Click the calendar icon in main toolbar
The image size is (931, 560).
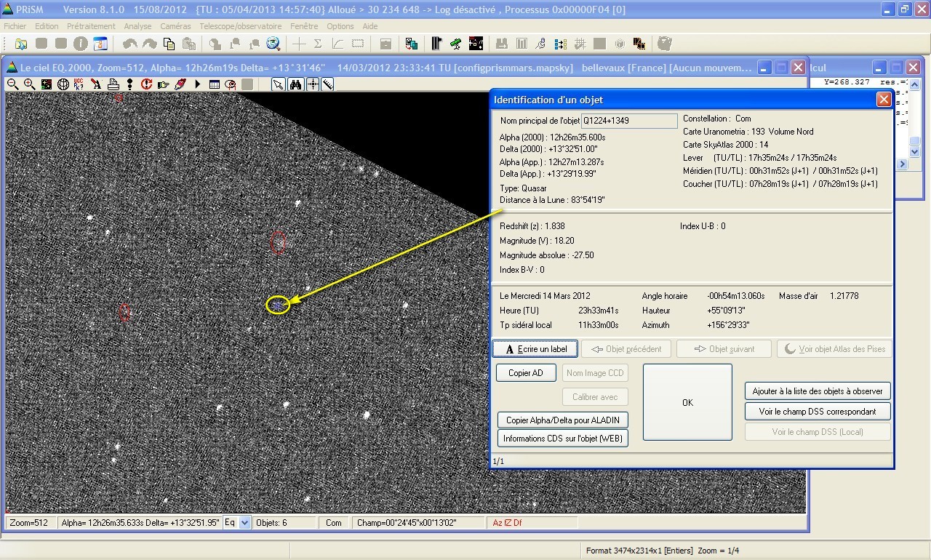tap(100, 44)
